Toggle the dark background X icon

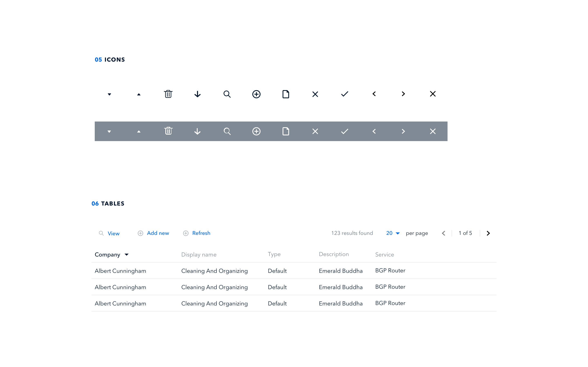(433, 131)
